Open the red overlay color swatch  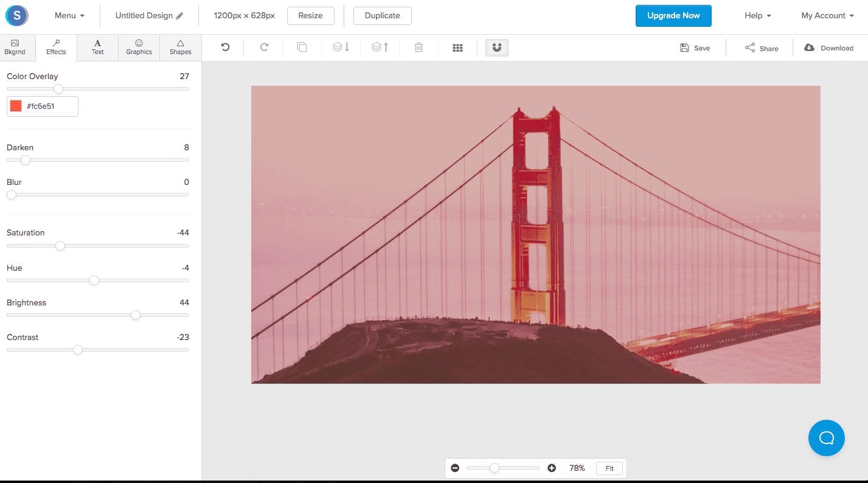click(16, 106)
